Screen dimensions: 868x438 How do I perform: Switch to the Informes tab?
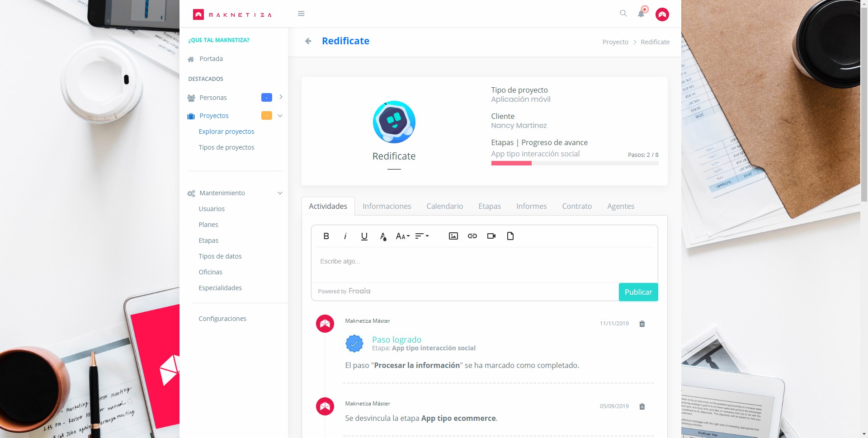click(x=532, y=206)
